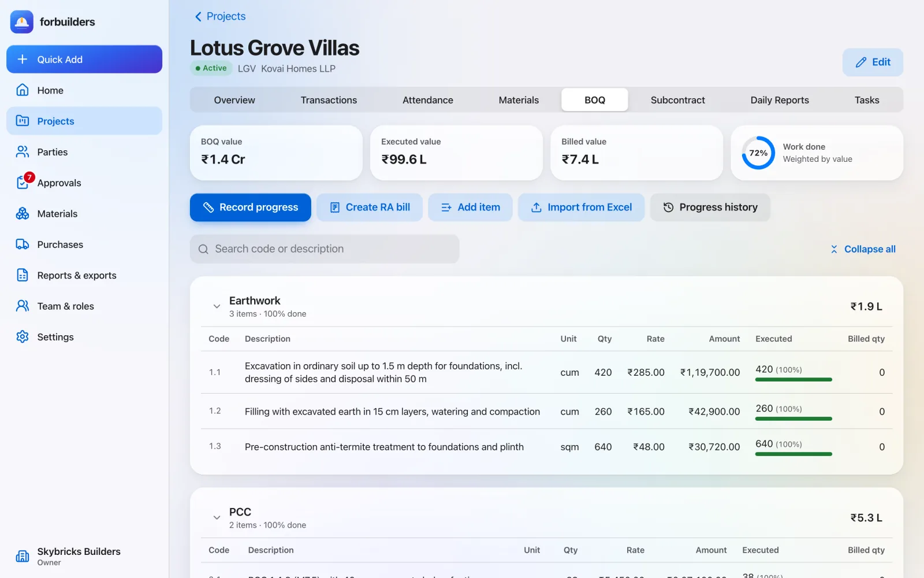Click the Team & roles person icon
Screen dimensions: 924x578
coord(23,306)
